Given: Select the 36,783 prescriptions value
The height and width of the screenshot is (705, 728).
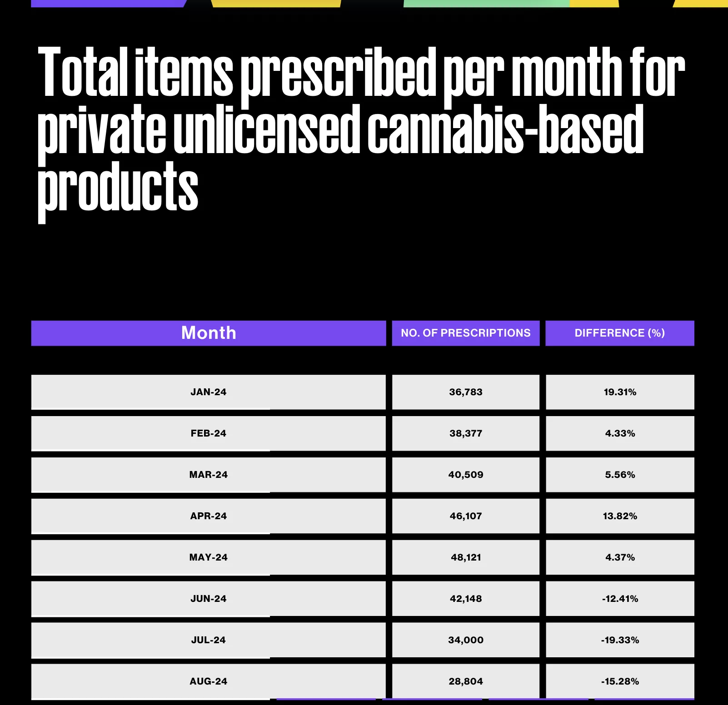Looking at the screenshot, I should [x=466, y=392].
